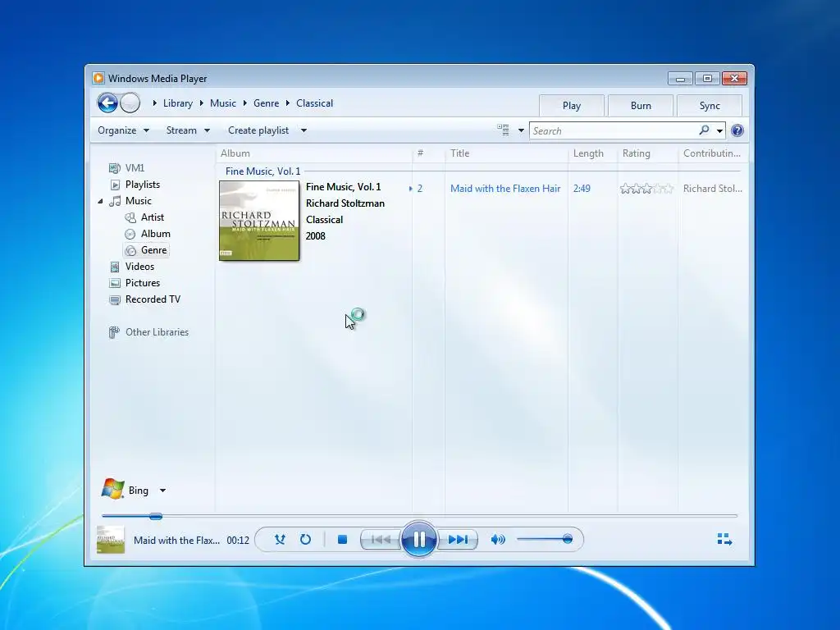Image resolution: width=840 pixels, height=630 pixels.
Task: Click the seek bar slider handle
Action: click(156, 516)
